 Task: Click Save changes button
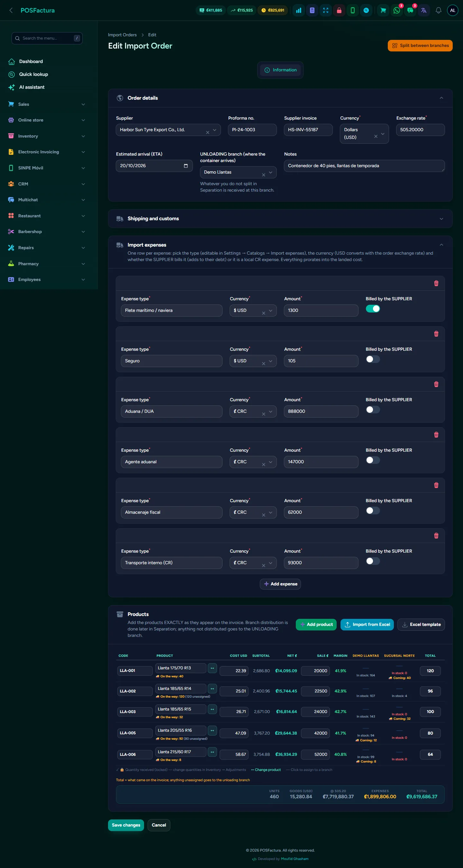(x=126, y=825)
